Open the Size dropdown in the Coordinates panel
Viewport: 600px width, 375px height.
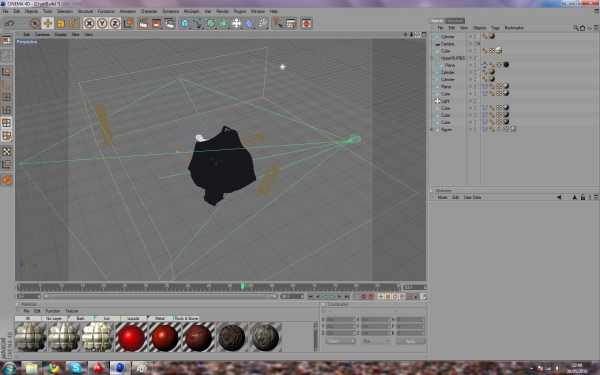(x=375, y=341)
